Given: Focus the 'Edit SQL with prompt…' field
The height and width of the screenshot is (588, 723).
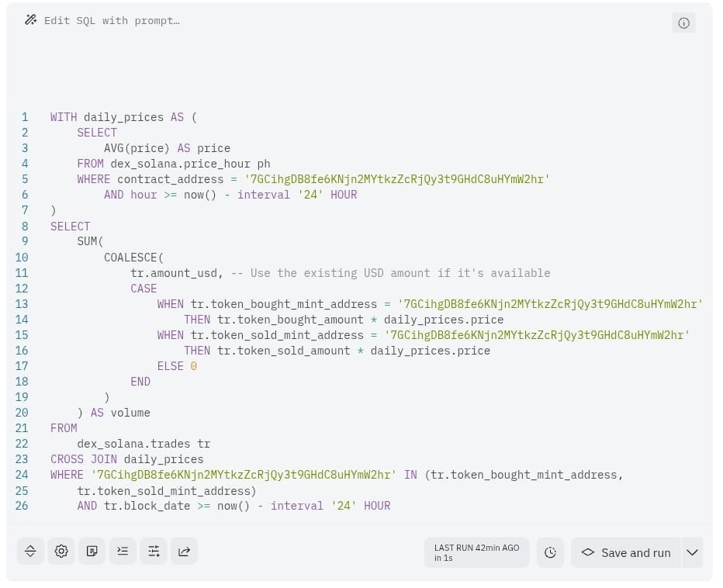Looking at the screenshot, I should click(112, 21).
